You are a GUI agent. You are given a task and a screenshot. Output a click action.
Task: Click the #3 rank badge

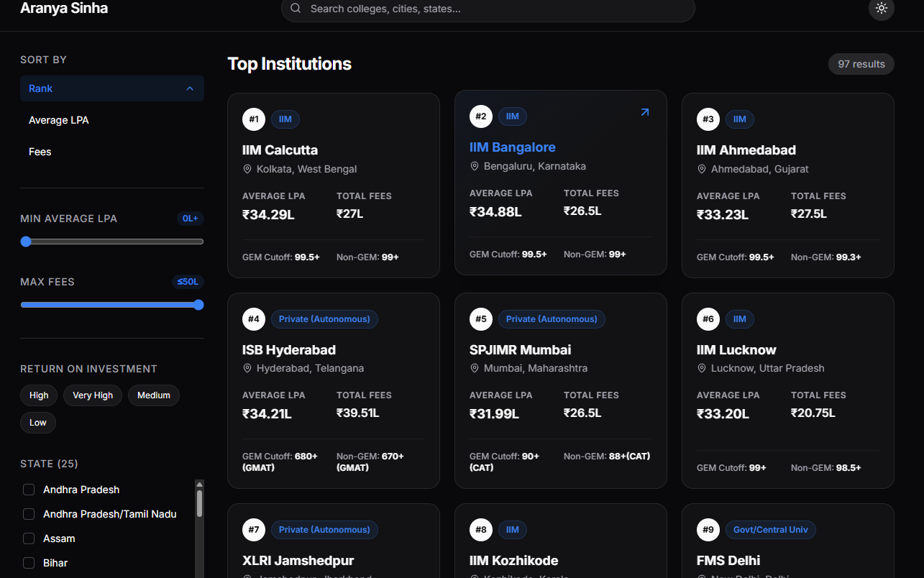tap(708, 119)
